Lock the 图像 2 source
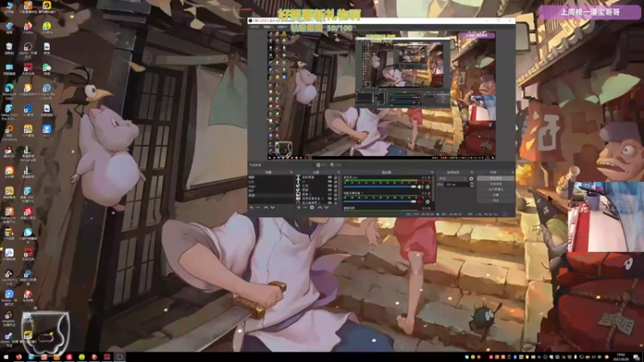This screenshot has height=362, width=644. pos(336,195)
